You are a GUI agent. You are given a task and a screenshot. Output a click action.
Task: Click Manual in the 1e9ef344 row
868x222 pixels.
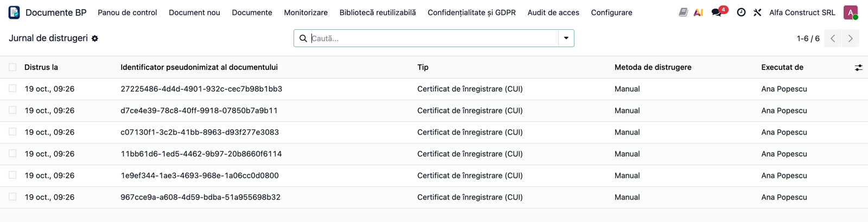tap(627, 175)
